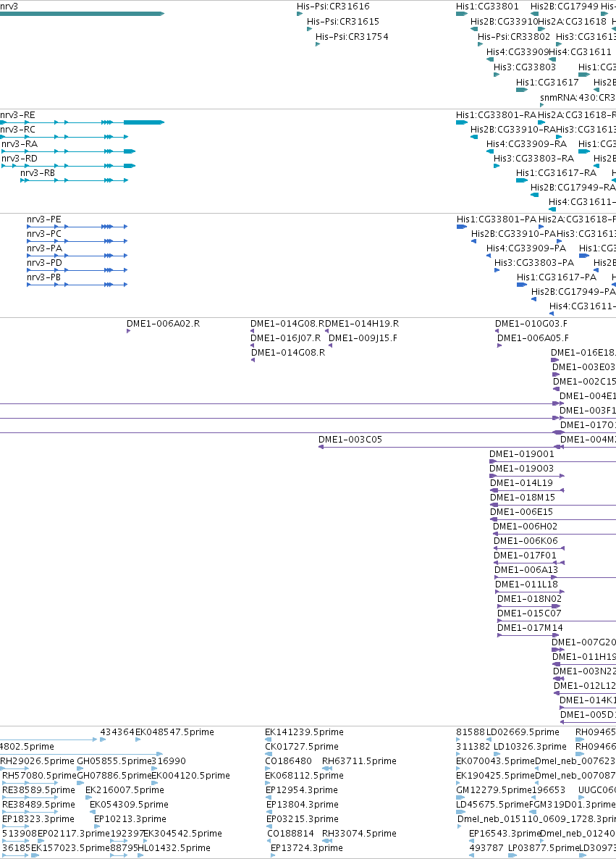The height and width of the screenshot is (859, 616).
Task: Select His-Psi:CR31754 pseudogene label
Action: (x=352, y=37)
